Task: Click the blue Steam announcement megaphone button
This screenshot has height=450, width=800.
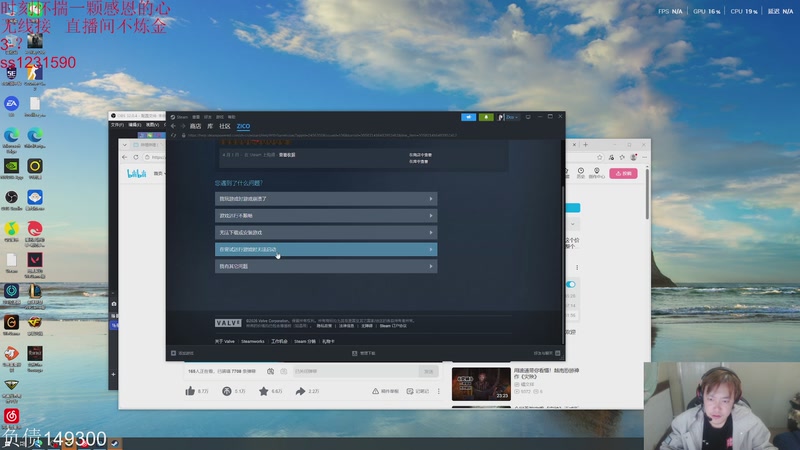Action: point(468,117)
